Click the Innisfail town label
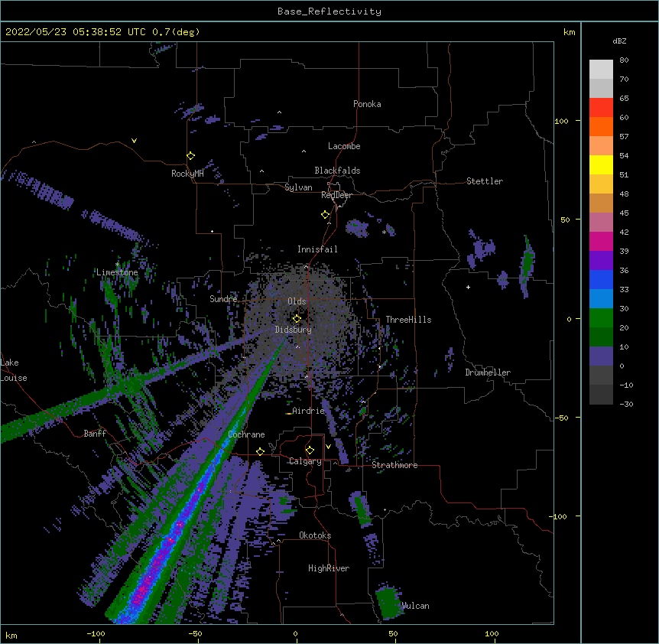Screen dimensions: 659x644 (317, 249)
